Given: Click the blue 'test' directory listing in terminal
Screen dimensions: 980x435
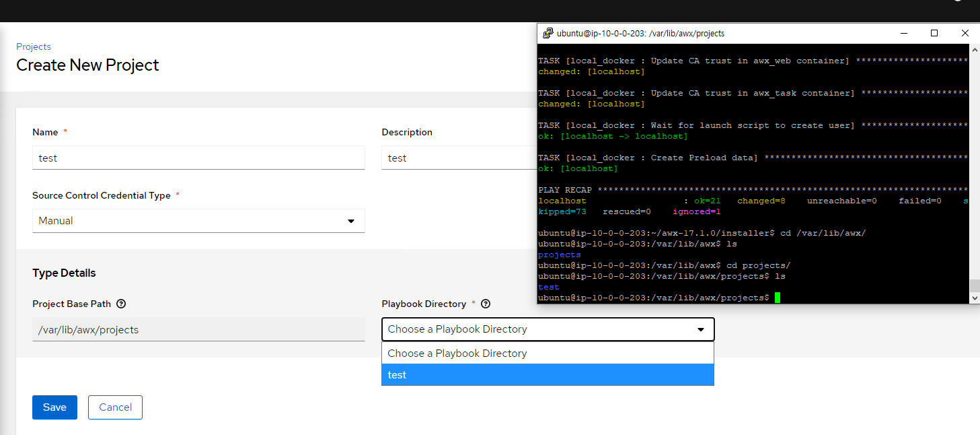Looking at the screenshot, I should pos(549,287).
